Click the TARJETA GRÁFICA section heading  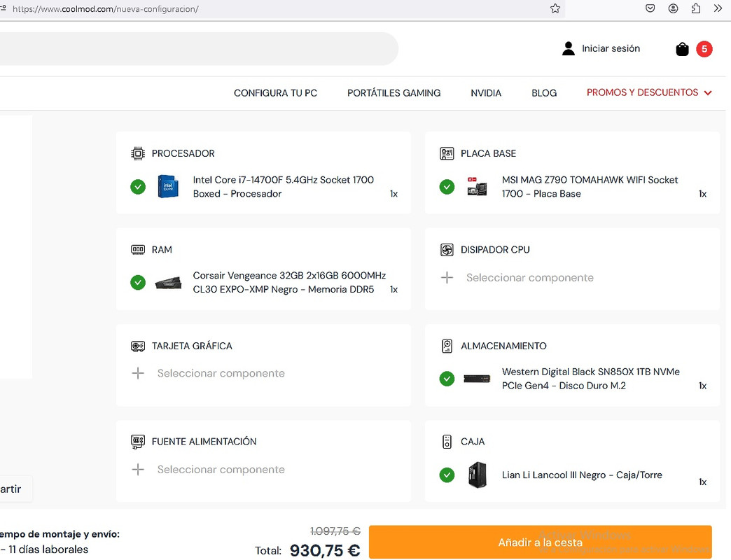(192, 346)
